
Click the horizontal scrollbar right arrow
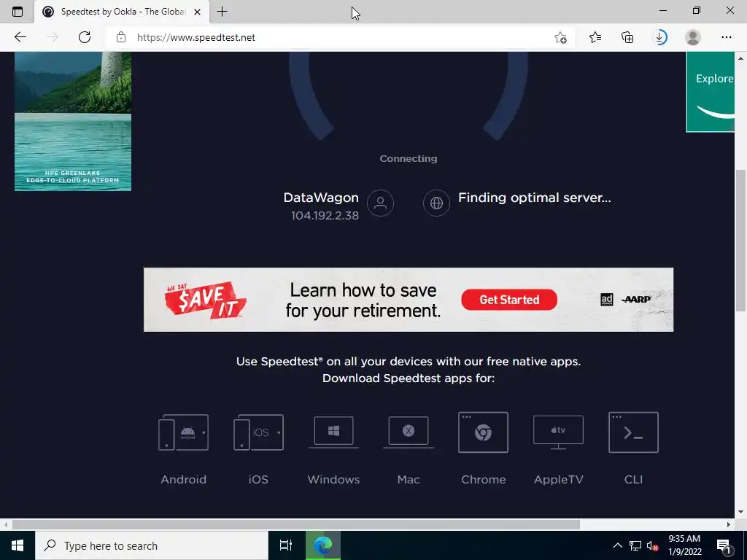click(729, 524)
